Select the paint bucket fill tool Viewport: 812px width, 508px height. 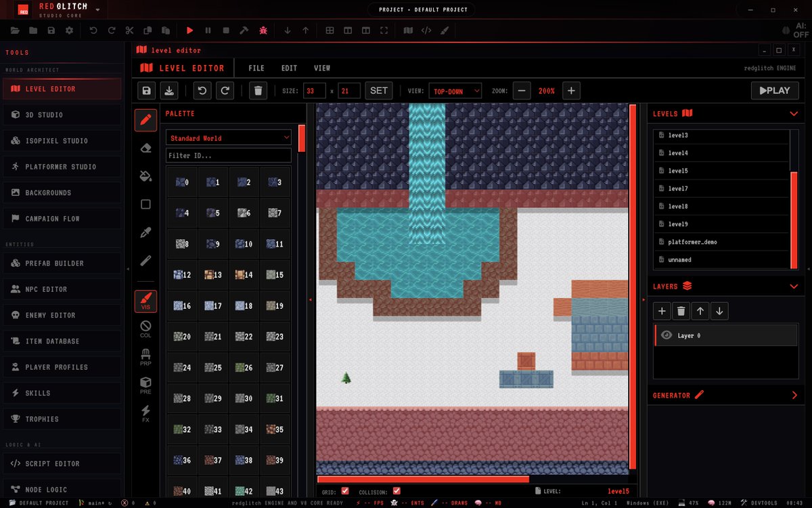[x=145, y=176]
